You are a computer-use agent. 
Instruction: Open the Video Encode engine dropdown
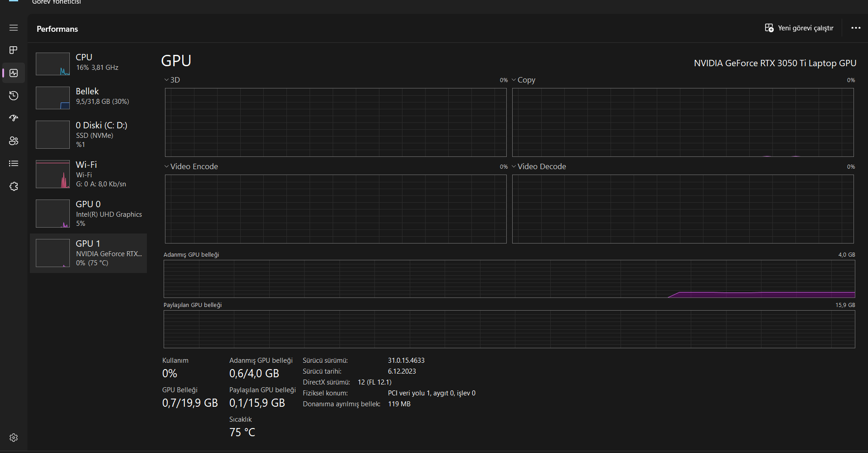point(191,166)
